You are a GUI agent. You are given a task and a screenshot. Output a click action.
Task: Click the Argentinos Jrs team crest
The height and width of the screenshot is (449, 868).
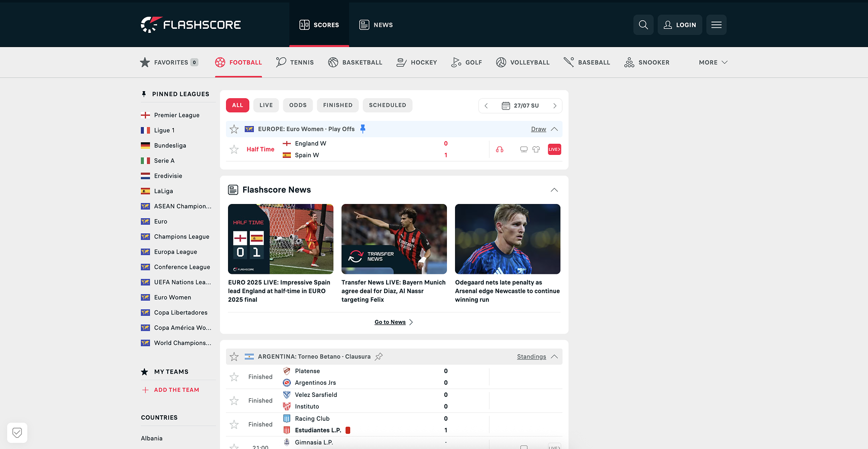[x=287, y=383]
